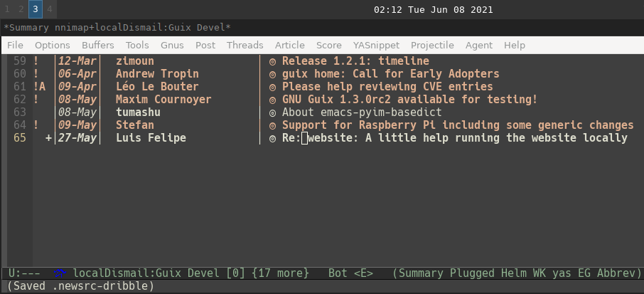Click the thread icon before Re: website subject
Screen dimensions: 644x294
272,138
